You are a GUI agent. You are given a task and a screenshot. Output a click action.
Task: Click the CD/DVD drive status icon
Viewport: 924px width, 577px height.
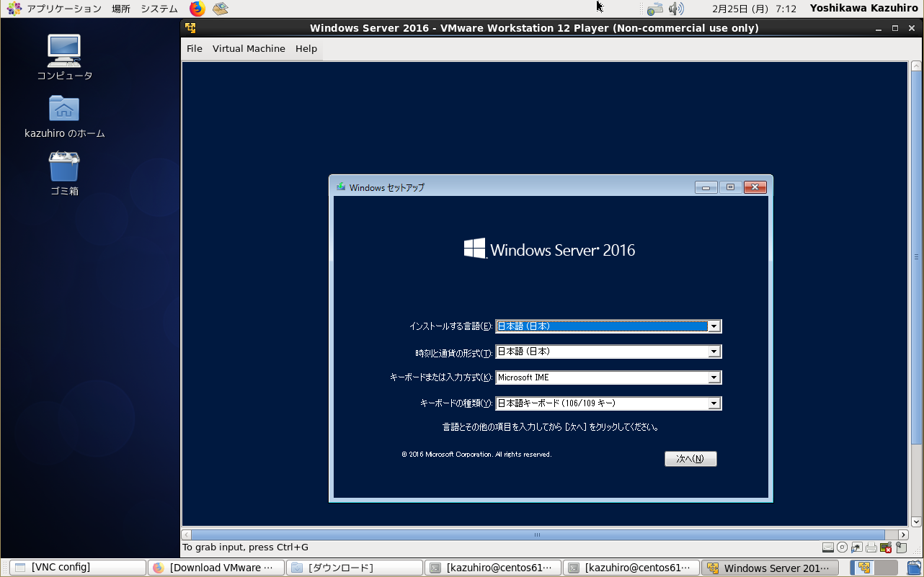point(842,547)
